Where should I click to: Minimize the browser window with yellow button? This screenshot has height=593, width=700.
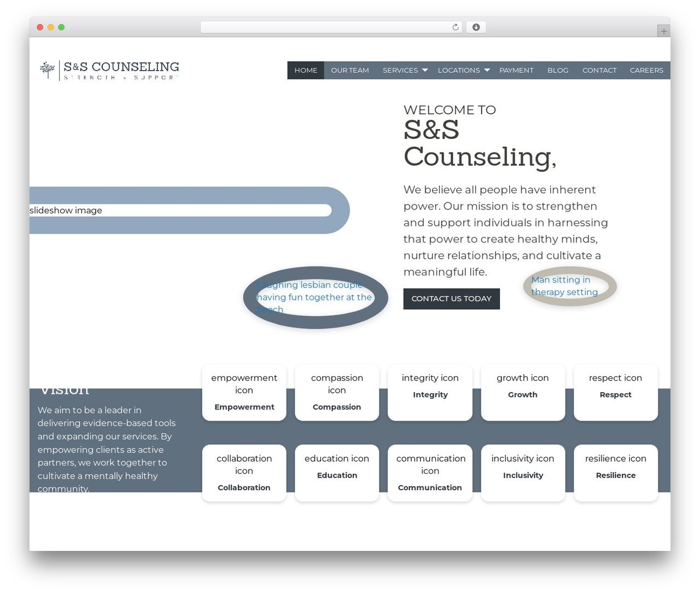click(51, 27)
